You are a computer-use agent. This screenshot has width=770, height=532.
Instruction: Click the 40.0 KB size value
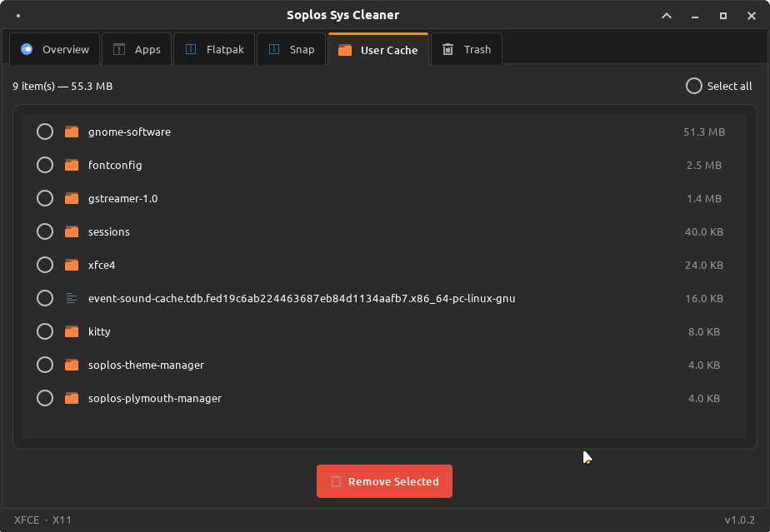pos(704,232)
